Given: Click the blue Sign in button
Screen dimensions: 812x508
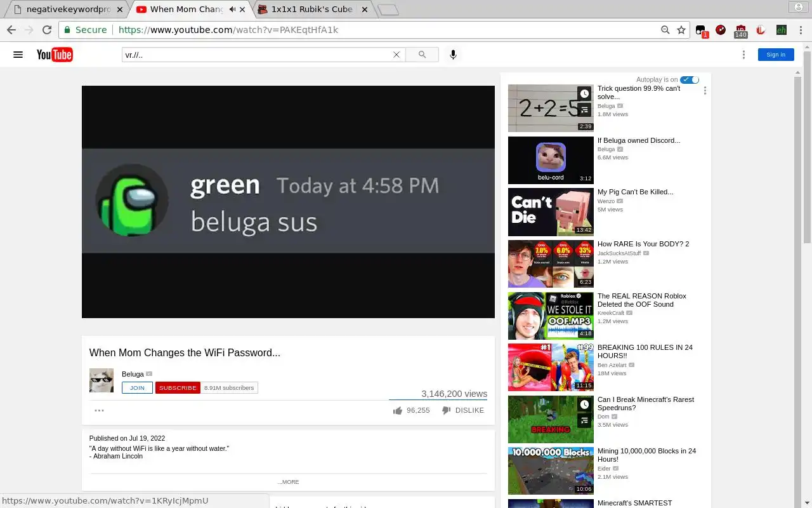Looking at the screenshot, I should tap(776, 55).
